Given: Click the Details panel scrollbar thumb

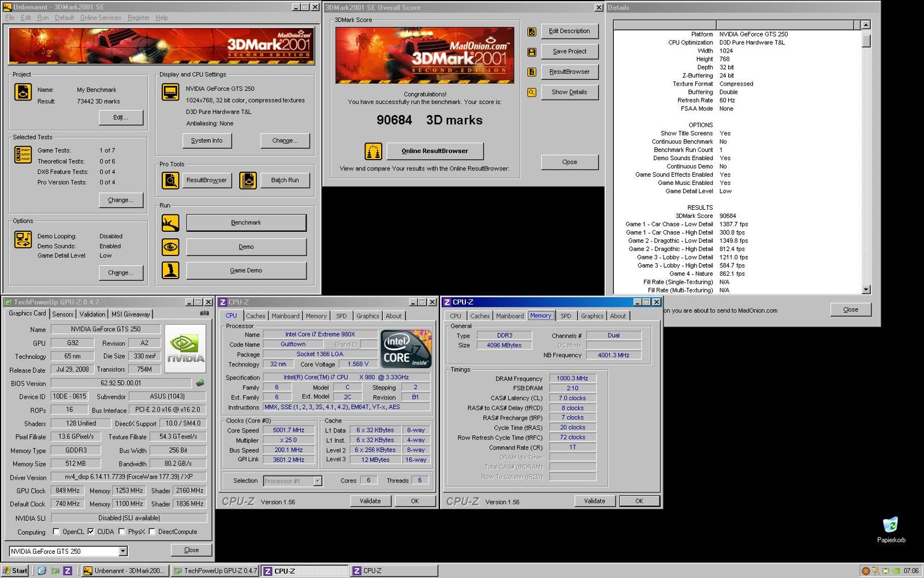Looking at the screenshot, I should click(866, 41).
